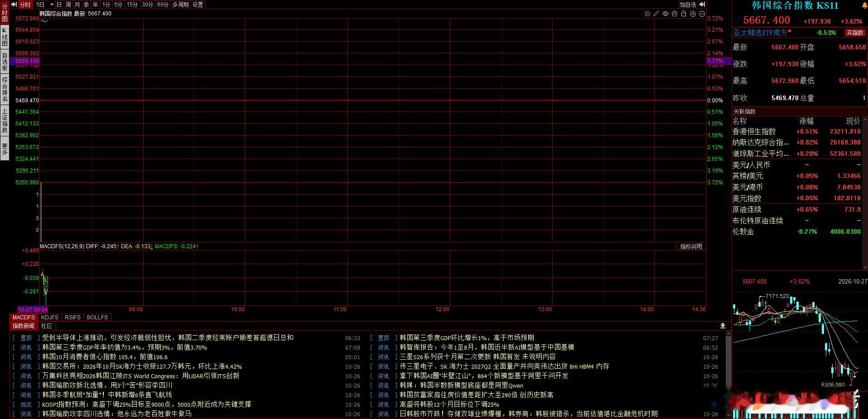Open news about 韩国10月消费者信心指数
The width and height of the screenshot is (868, 419).
coord(105,357)
